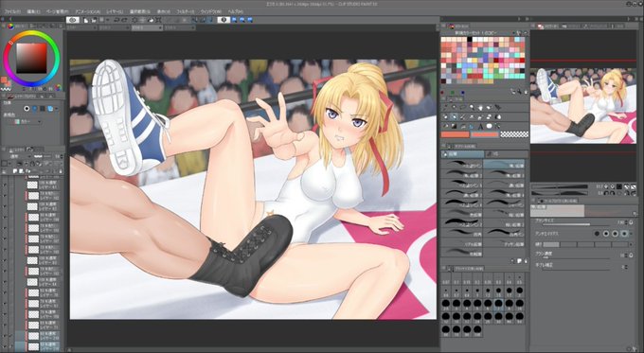Adjust the ブラシサイズ brush size slider
The width and height of the screenshot is (644, 353).
pos(576,224)
